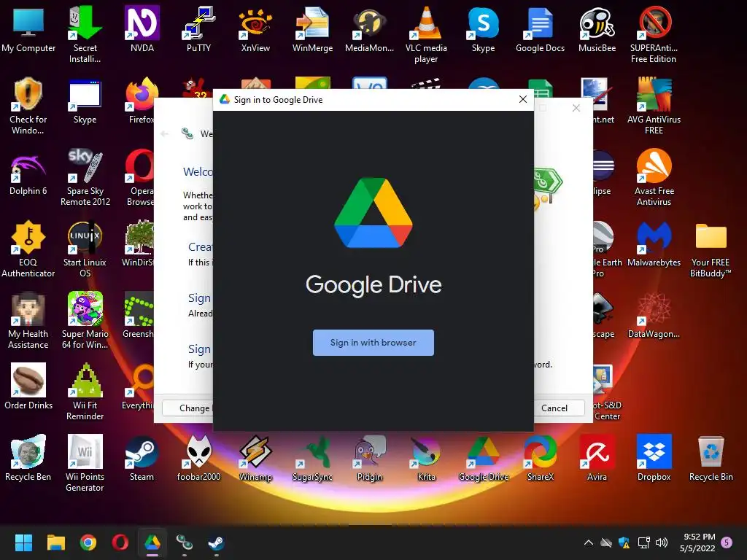
Task: Open File Explorer from the taskbar
Action: pos(55,542)
